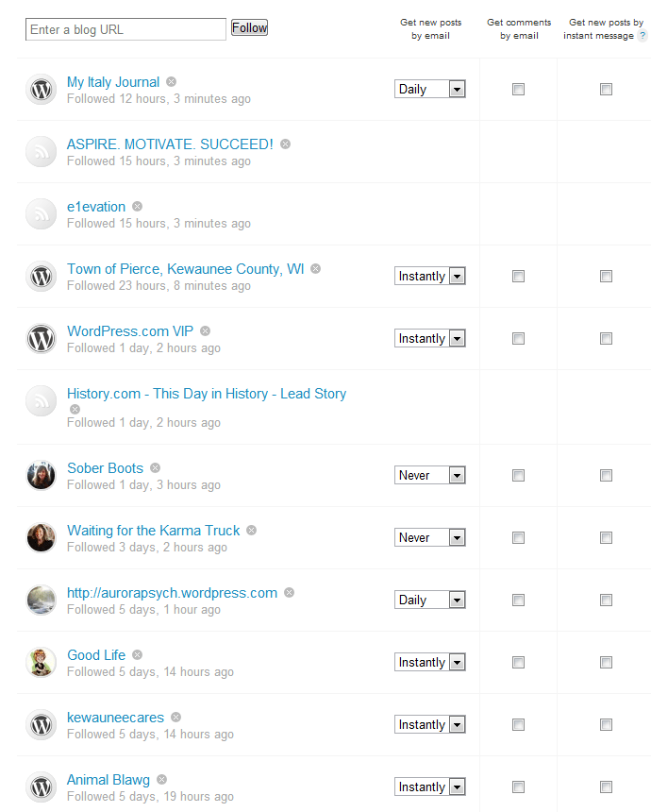Viewport: 651px width, 812px height.
Task: Tick comments by email checkbox for Sober Boots
Action: tap(518, 476)
